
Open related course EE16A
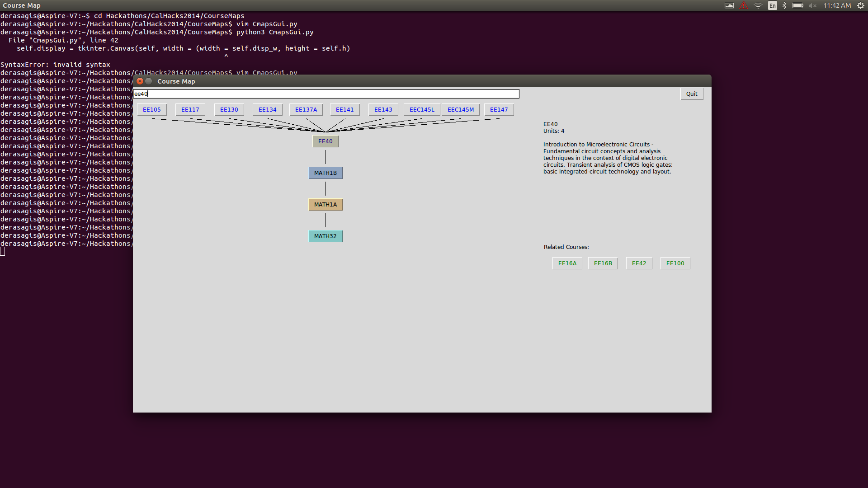(567, 263)
